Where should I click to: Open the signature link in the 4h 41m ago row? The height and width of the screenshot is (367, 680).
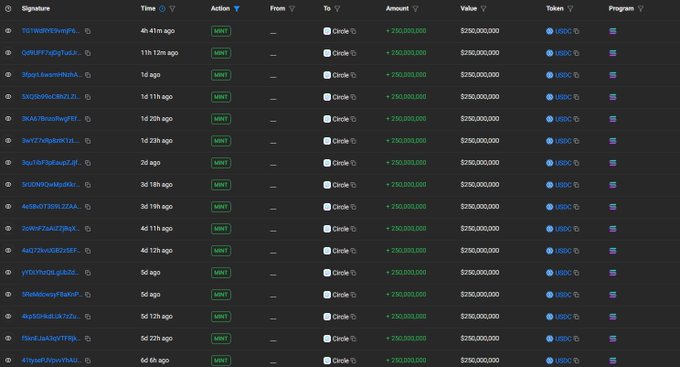(x=51, y=31)
